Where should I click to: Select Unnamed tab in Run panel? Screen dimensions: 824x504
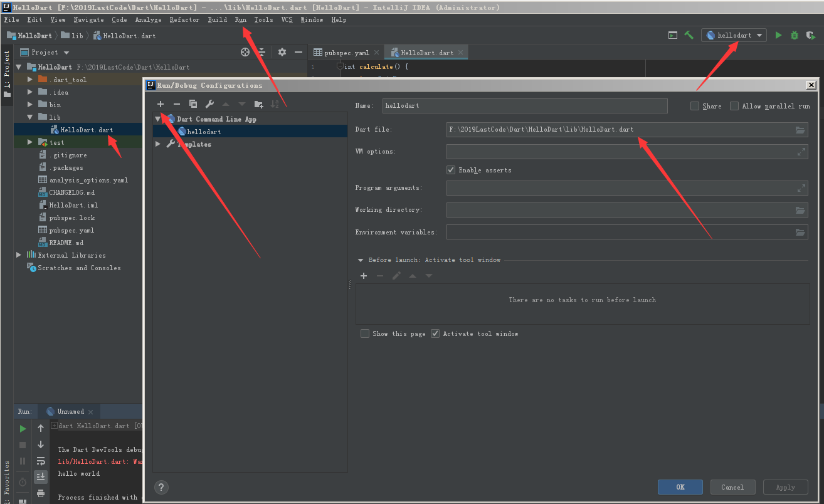(70, 412)
